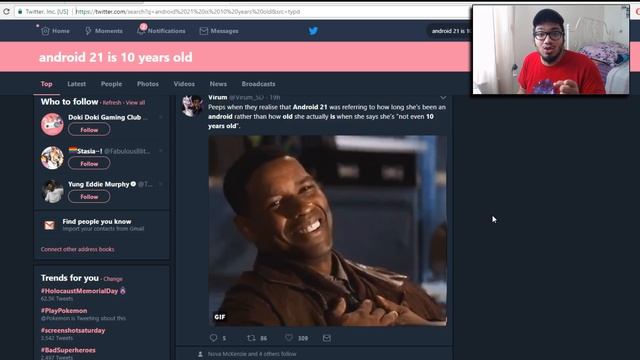Image resolution: width=640 pixels, height=360 pixels.
Task: Click Find people you know
Action: pos(97,222)
